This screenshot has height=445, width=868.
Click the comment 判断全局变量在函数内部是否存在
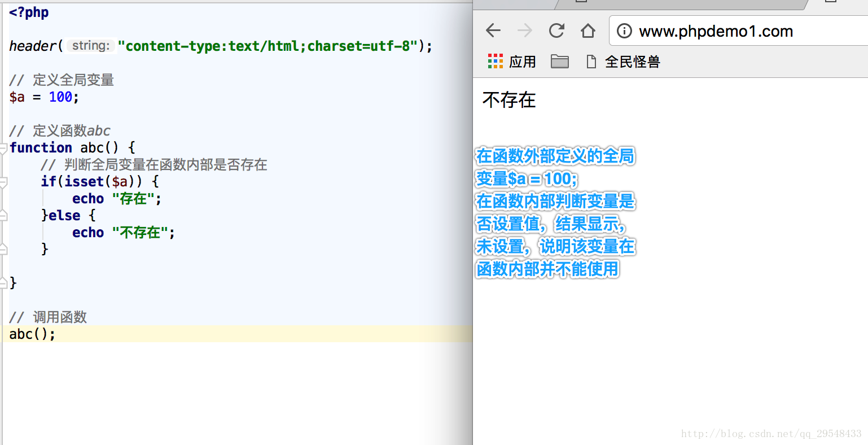pos(154,165)
